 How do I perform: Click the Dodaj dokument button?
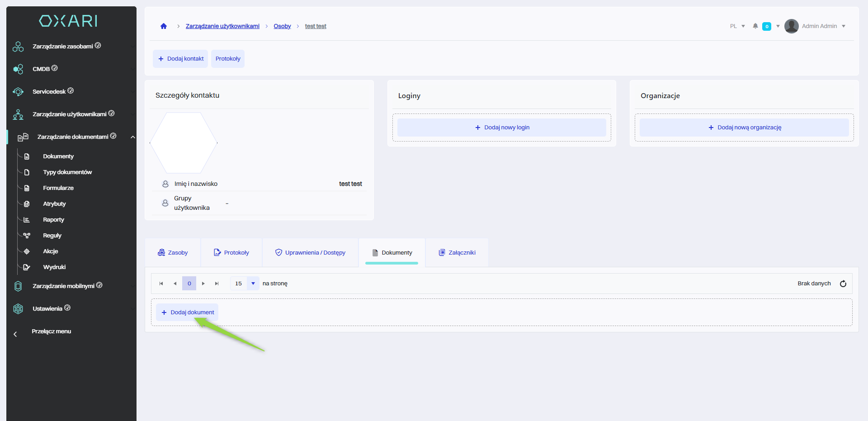[188, 312]
